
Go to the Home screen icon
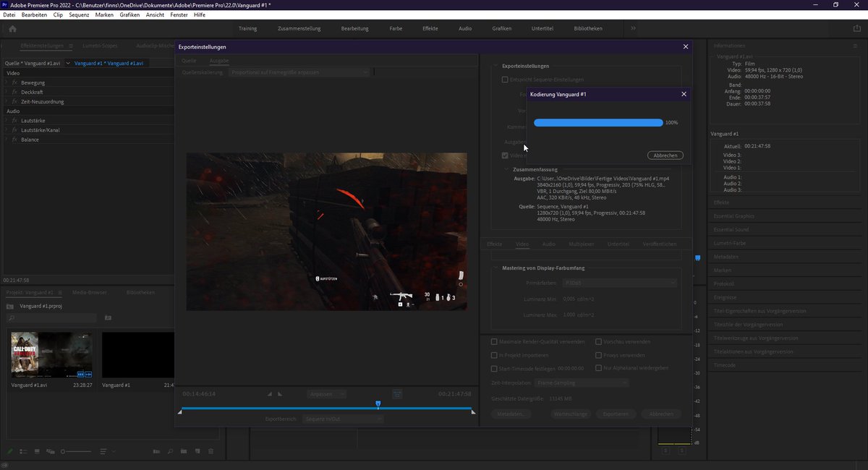[x=12, y=28]
